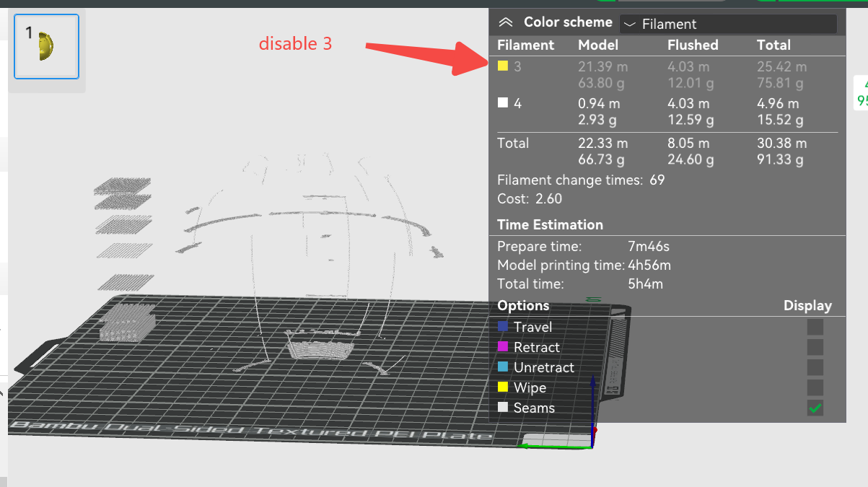Click the white Seams legend icon
The image size is (868, 487).
pyautogui.click(x=503, y=408)
